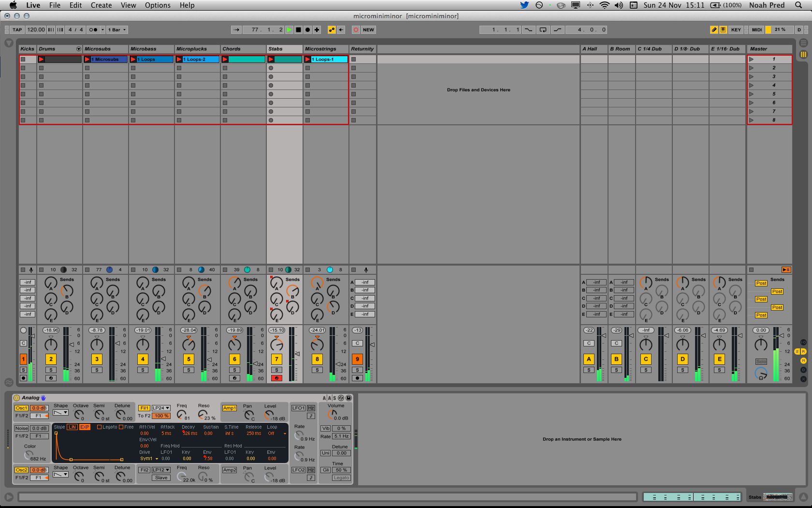Screen dimensions: 812x508
Task: Toggle track 5 Microplucks activator
Action: pos(188,359)
